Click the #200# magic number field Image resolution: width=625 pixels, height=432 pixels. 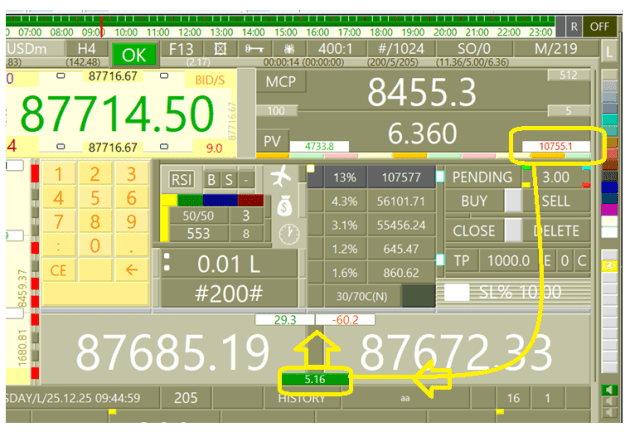229,294
